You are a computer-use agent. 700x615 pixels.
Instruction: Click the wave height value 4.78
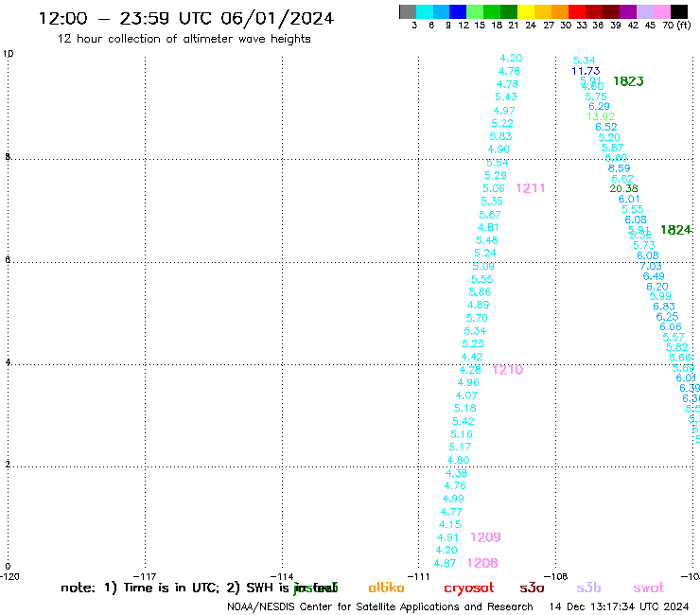pos(508,84)
